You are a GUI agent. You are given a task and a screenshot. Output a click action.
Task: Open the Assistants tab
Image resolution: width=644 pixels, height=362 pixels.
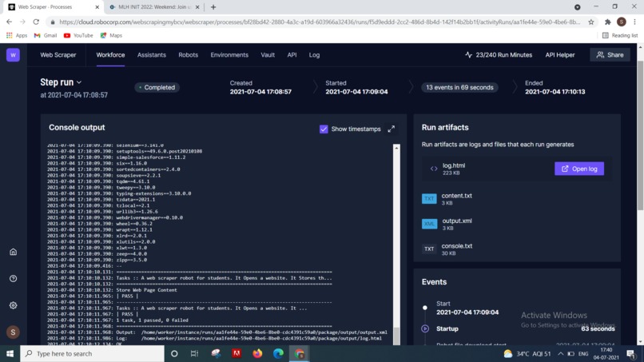click(152, 54)
